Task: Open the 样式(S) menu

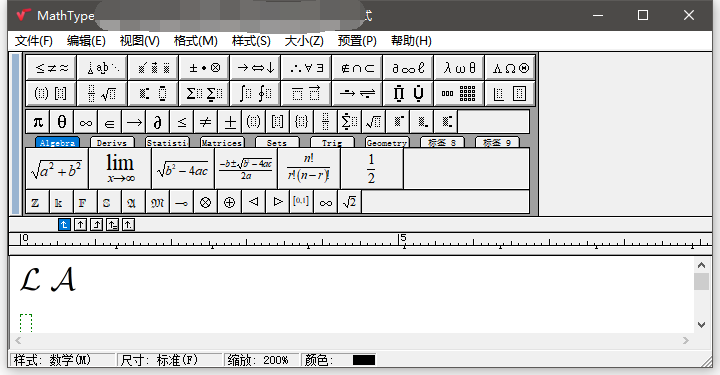Action: [x=251, y=41]
